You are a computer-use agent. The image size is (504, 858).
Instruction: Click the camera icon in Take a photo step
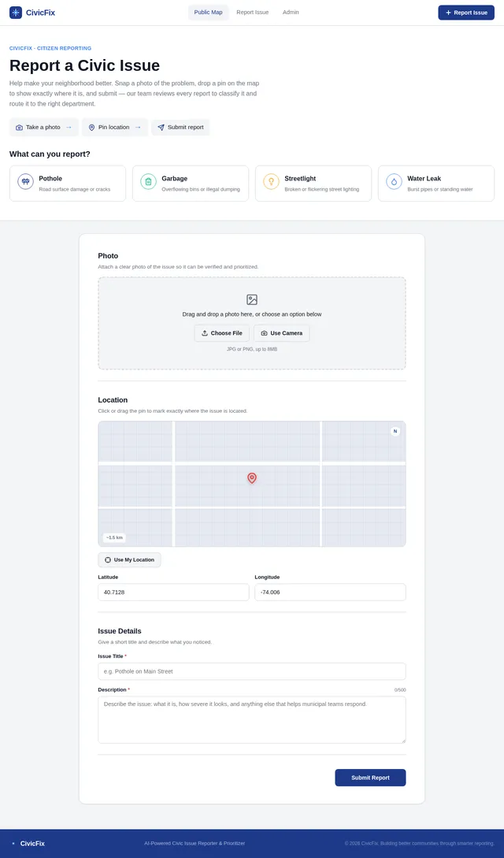click(x=19, y=128)
